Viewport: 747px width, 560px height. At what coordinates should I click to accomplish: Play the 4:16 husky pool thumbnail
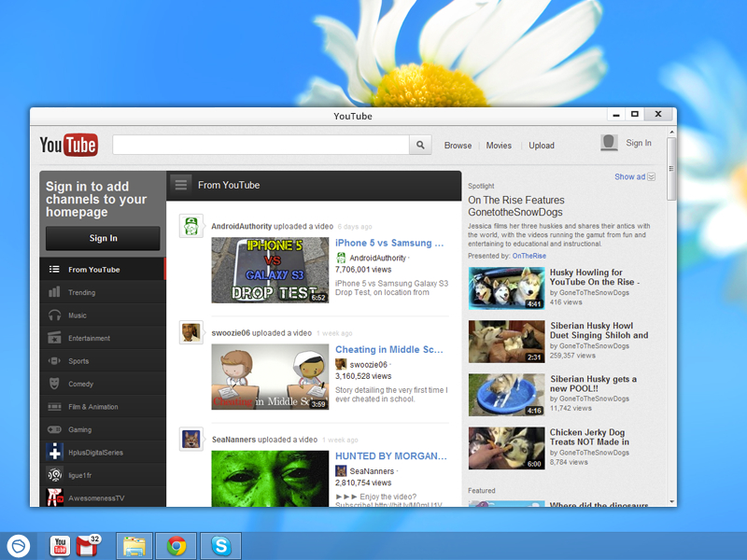(506, 395)
